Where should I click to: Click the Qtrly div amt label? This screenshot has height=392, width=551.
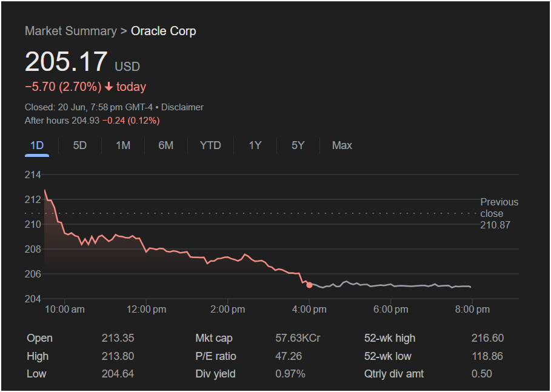(x=394, y=374)
